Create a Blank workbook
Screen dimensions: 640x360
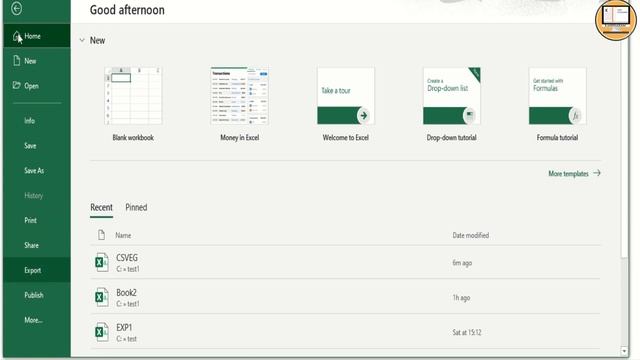(x=133, y=104)
